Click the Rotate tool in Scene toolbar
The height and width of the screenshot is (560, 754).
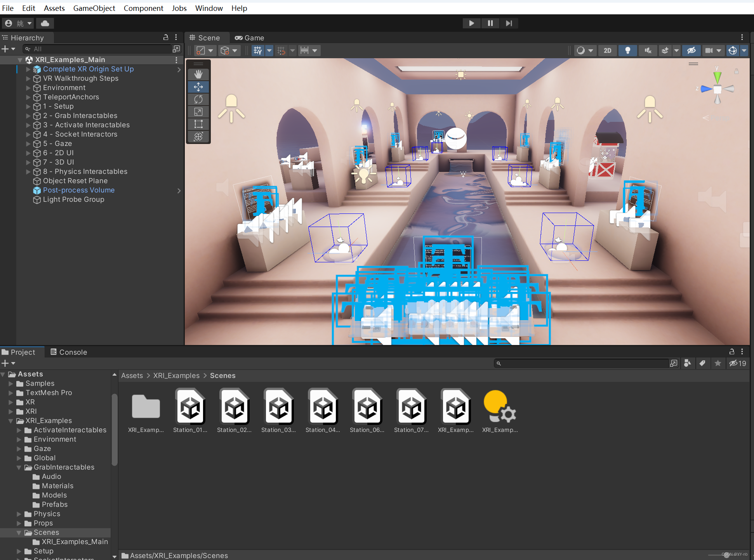click(x=200, y=99)
